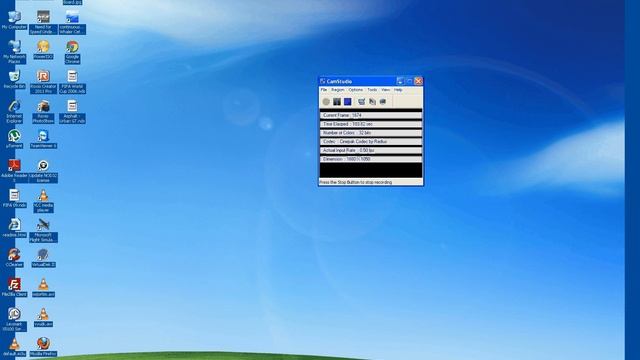Close the CamStudio window

point(418,81)
